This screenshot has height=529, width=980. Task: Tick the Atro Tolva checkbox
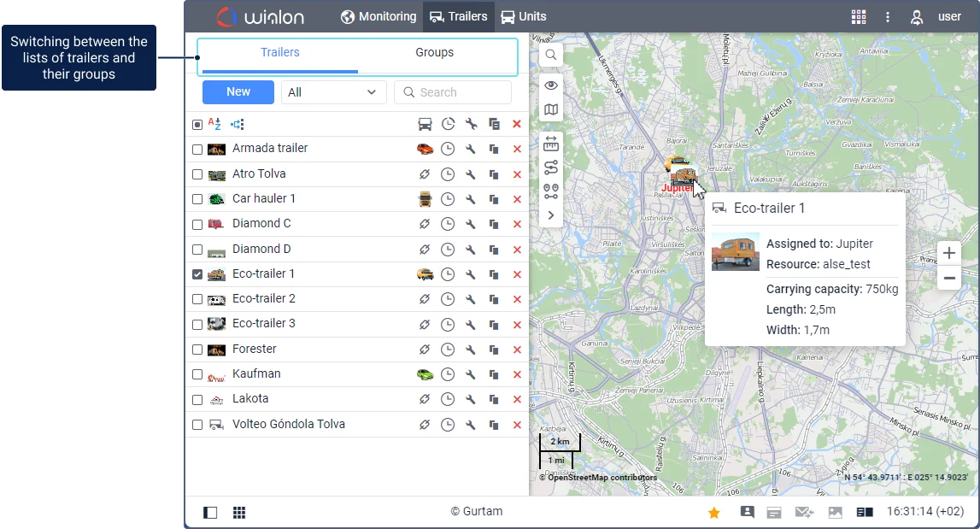click(197, 174)
